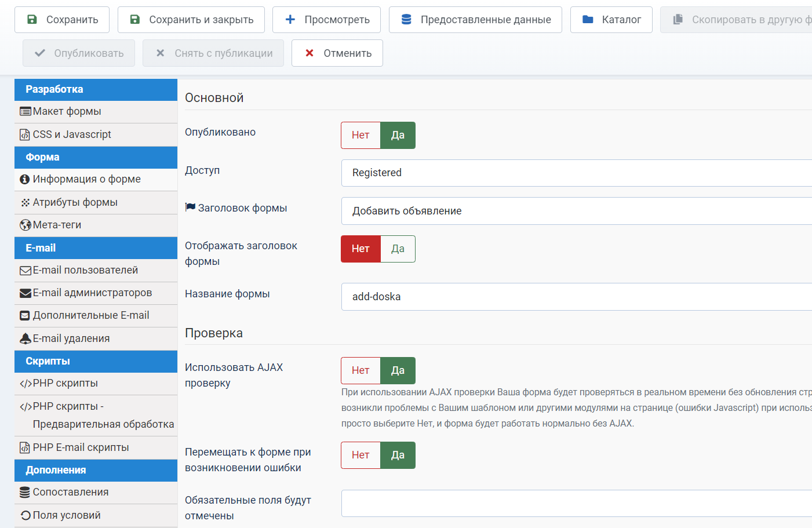The image size is (812, 528).
Task: Open Макет формы in the sidebar
Action: pyautogui.click(x=67, y=111)
